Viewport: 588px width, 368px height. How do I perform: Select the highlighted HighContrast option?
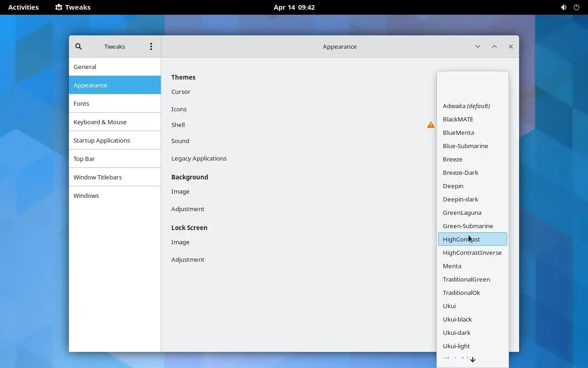click(x=473, y=239)
